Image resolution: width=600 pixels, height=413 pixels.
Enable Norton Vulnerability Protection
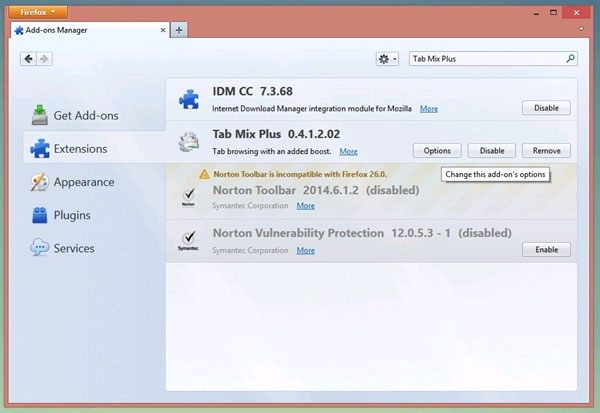(546, 250)
